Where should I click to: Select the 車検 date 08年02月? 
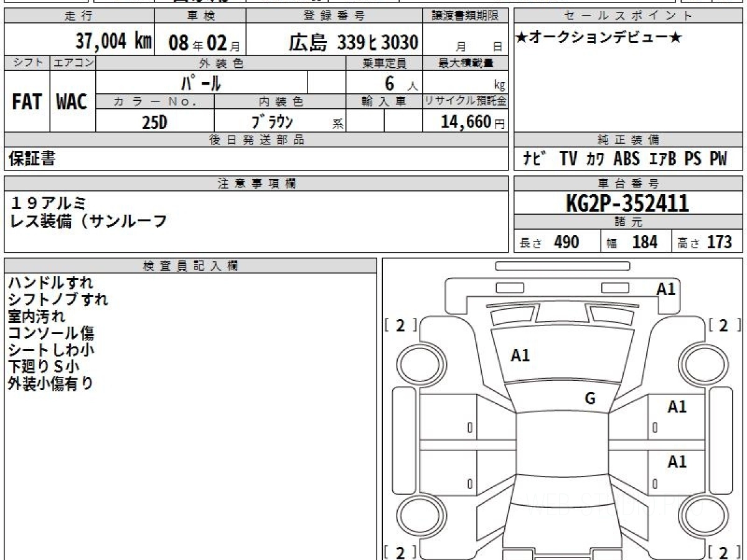point(204,43)
